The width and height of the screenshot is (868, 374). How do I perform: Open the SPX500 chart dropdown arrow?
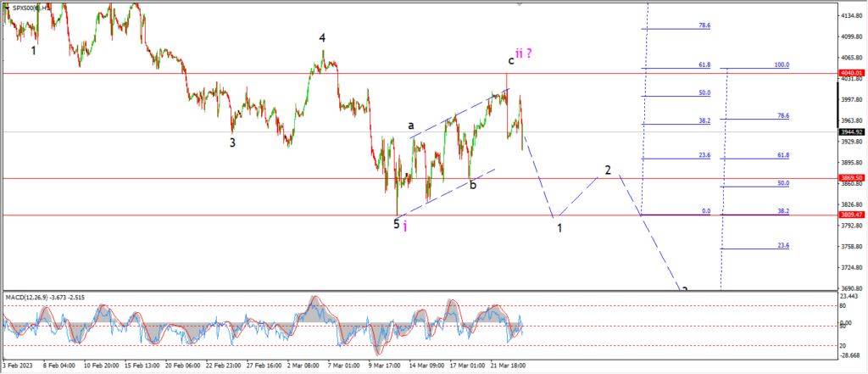(6, 6)
